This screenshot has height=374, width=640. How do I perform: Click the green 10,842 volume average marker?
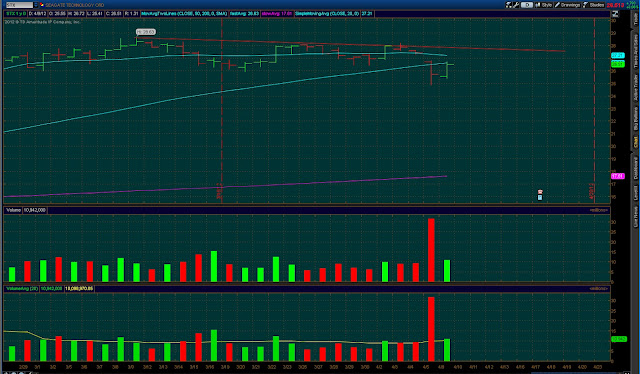pos(618,339)
